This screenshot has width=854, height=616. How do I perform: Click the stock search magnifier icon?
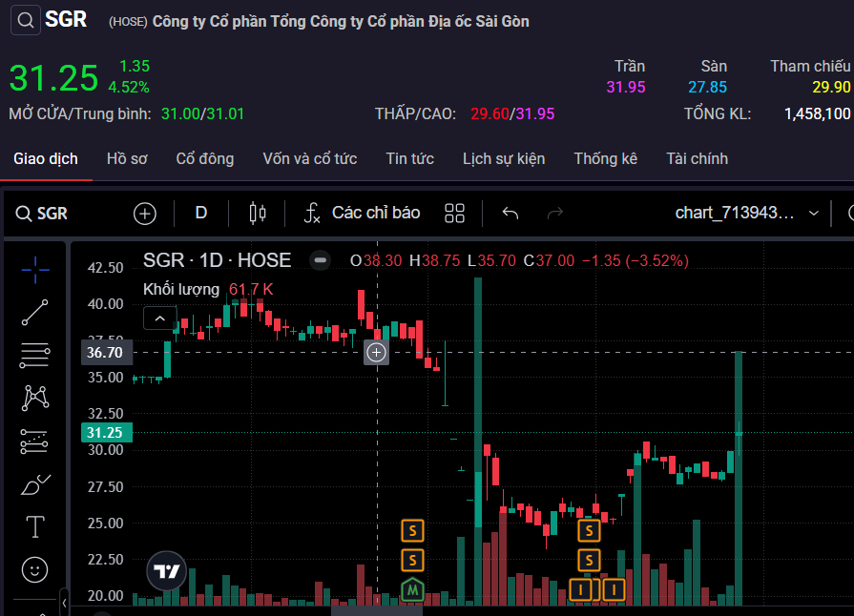25,20
